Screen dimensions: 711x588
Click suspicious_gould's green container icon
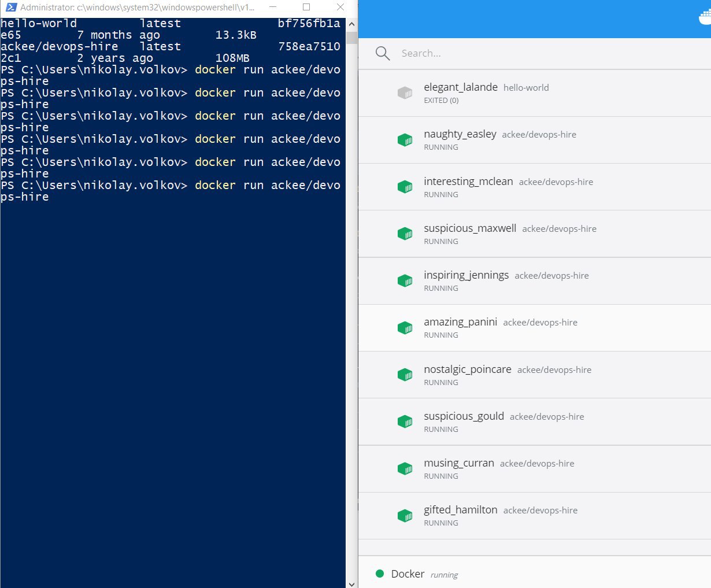coord(405,421)
